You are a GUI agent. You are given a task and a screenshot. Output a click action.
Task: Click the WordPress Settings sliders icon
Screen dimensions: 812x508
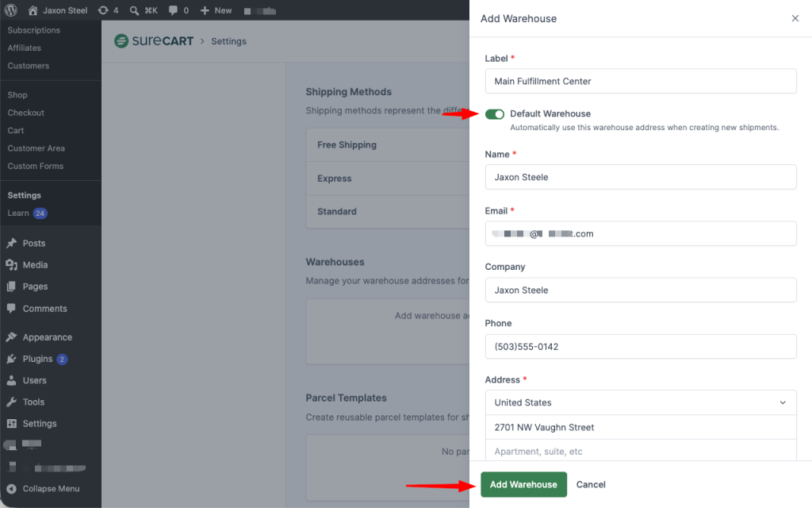coord(11,424)
